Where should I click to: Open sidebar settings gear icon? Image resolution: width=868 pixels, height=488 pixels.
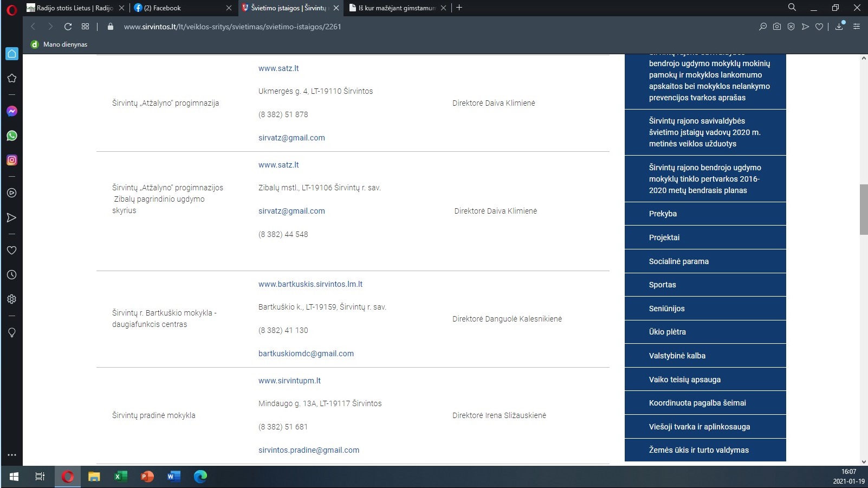pyautogui.click(x=11, y=299)
